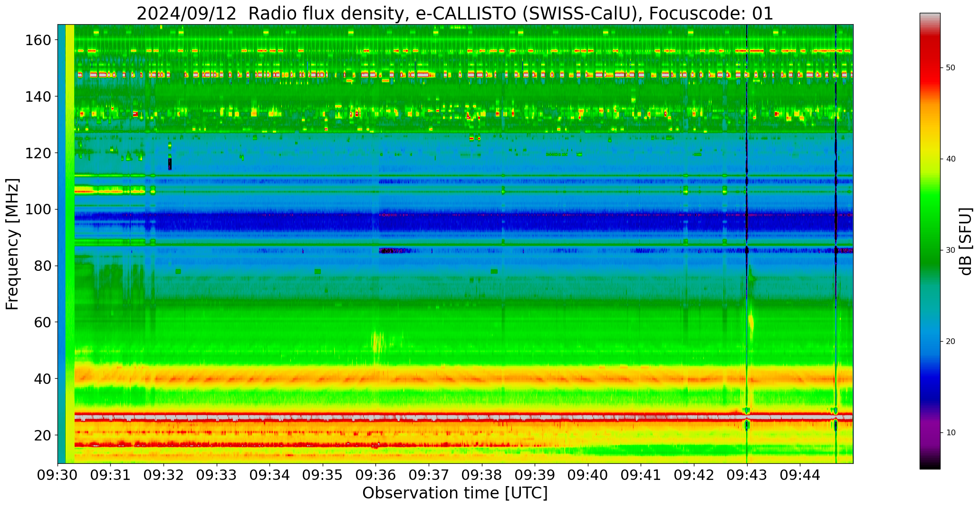Click the colorbar tick label 20
This screenshot has height=507, width=980.
(951, 342)
